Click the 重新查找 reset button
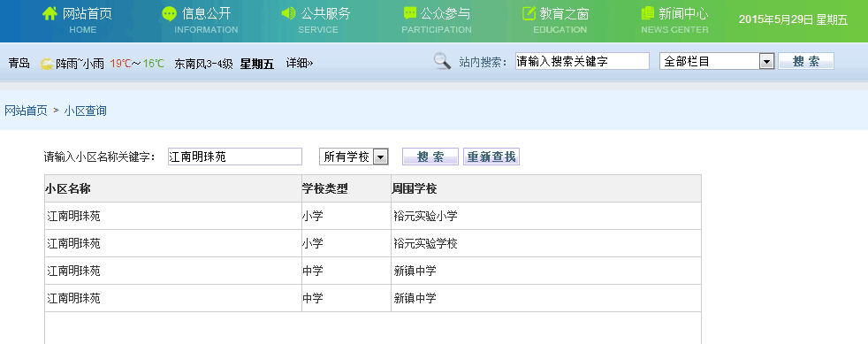 (x=491, y=157)
